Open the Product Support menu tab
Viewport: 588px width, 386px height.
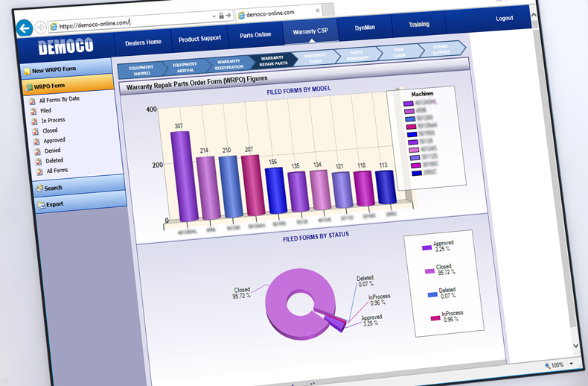point(200,37)
